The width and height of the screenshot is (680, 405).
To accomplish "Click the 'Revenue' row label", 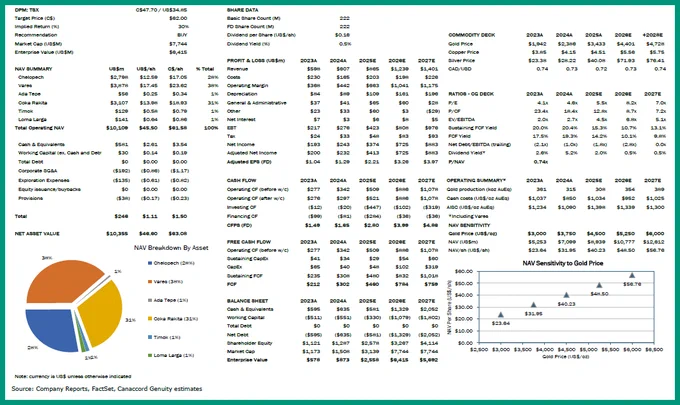I will 237,69.
